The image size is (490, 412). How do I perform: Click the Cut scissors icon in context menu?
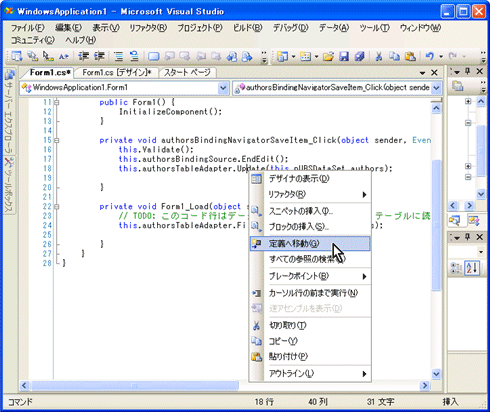[x=256, y=325]
